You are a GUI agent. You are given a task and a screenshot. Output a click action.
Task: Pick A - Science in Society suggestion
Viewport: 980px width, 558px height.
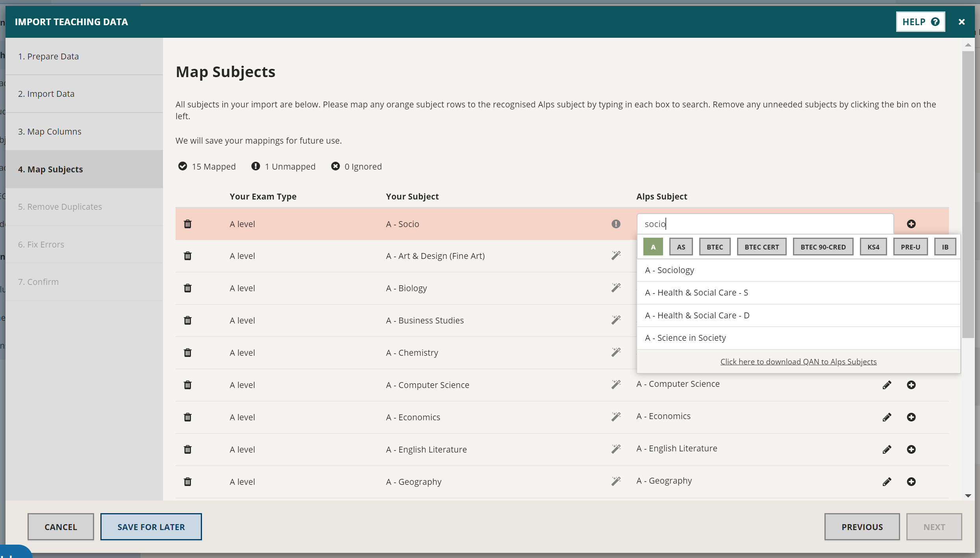(x=798, y=338)
